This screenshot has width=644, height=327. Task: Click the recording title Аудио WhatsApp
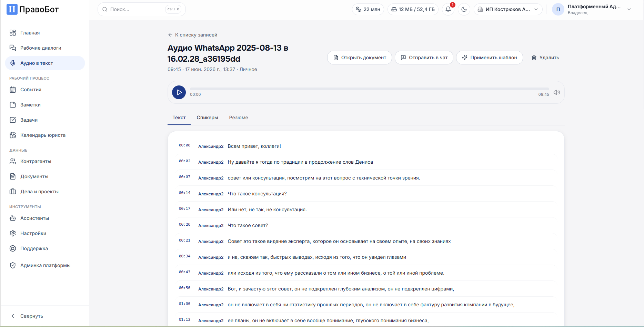pyautogui.click(x=228, y=53)
